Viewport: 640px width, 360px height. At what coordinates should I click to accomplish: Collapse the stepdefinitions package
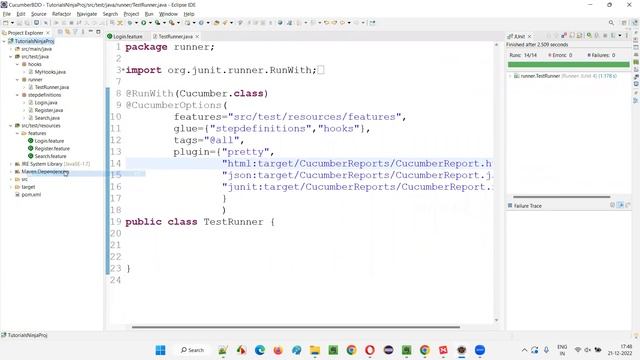click(x=18, y=95)
